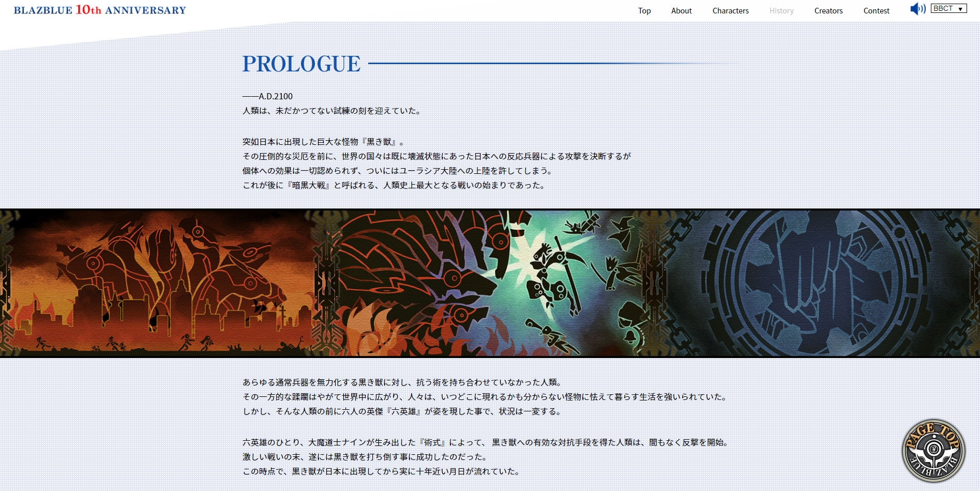
Task: Click the line starting その一方的な蹂躙は
Action: 486,397
